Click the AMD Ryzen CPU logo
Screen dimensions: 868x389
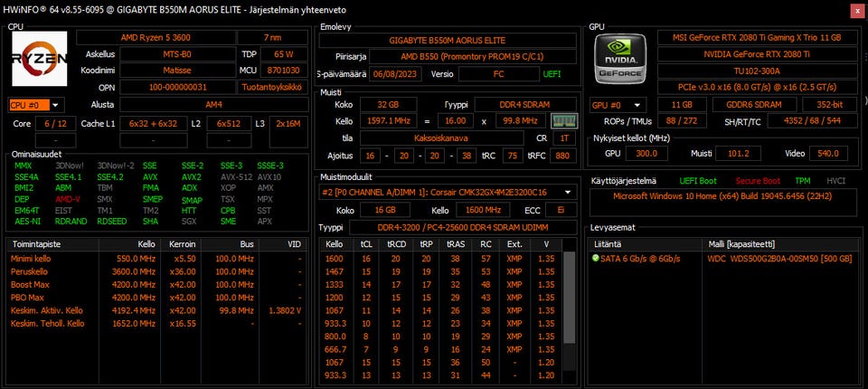click(x=40, y=58)
